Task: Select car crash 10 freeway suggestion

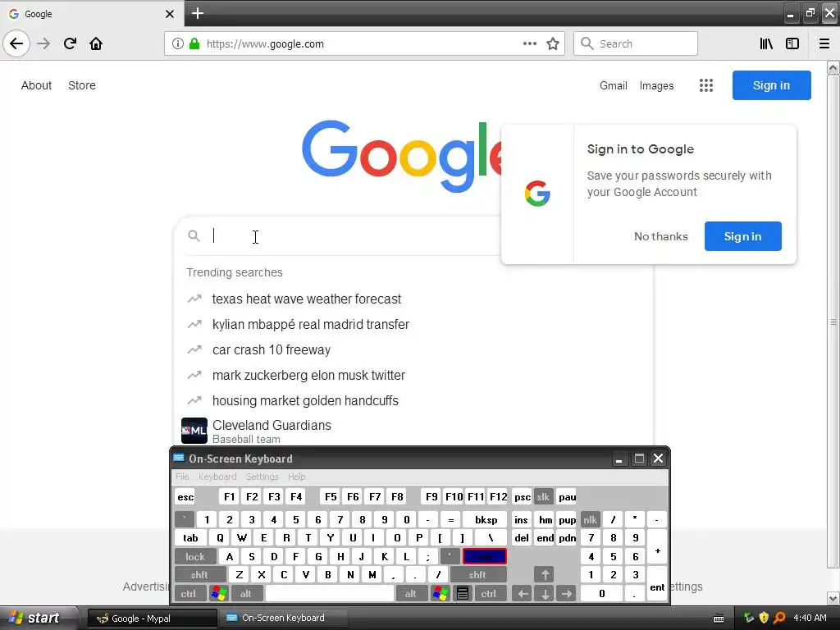Action: [272, 349]
